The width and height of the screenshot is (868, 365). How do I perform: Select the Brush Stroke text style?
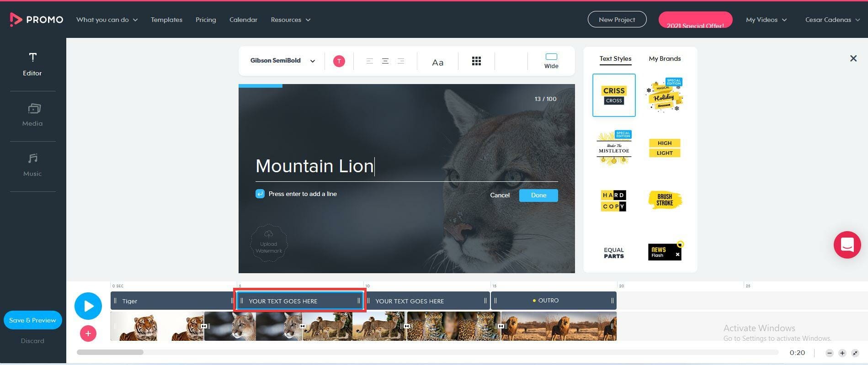pos(665,200)
